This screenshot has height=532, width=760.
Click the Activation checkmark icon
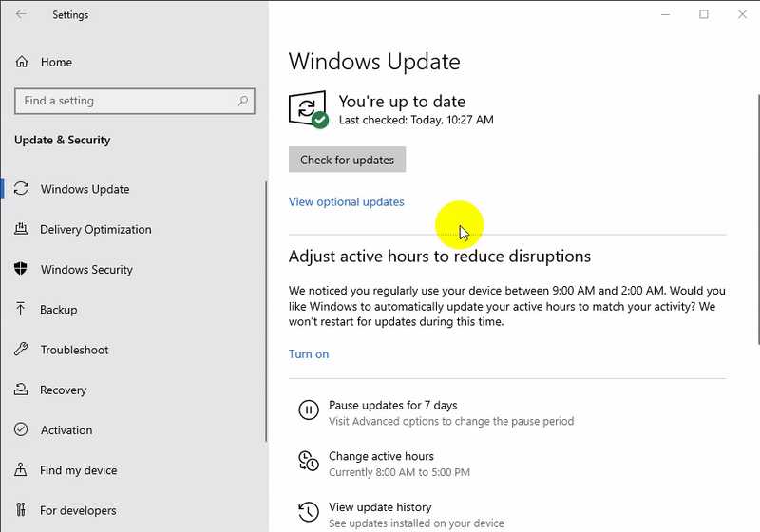pyautogui.click(x=21, y=429)
